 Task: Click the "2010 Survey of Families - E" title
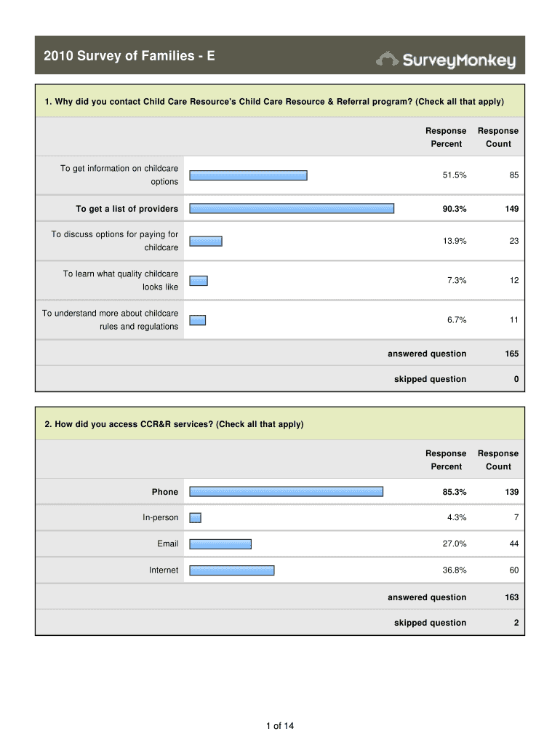[x=129, y=55]
